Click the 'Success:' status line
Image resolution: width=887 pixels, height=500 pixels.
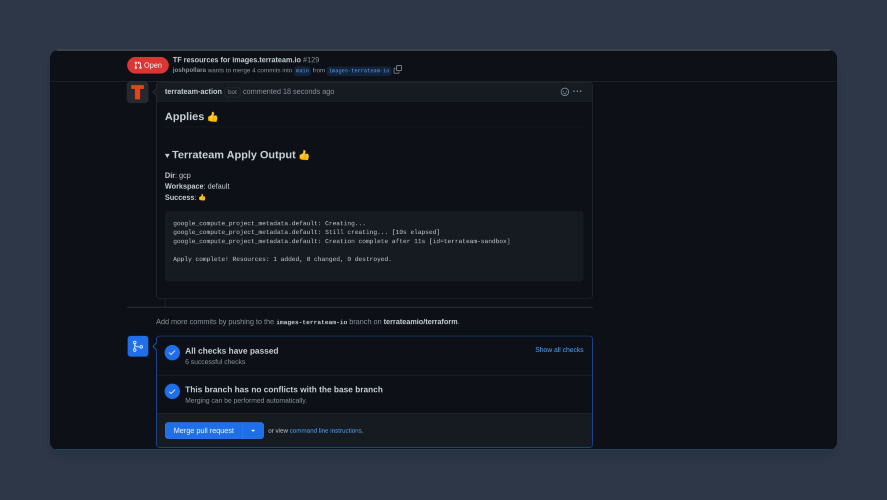pos(185,197)
